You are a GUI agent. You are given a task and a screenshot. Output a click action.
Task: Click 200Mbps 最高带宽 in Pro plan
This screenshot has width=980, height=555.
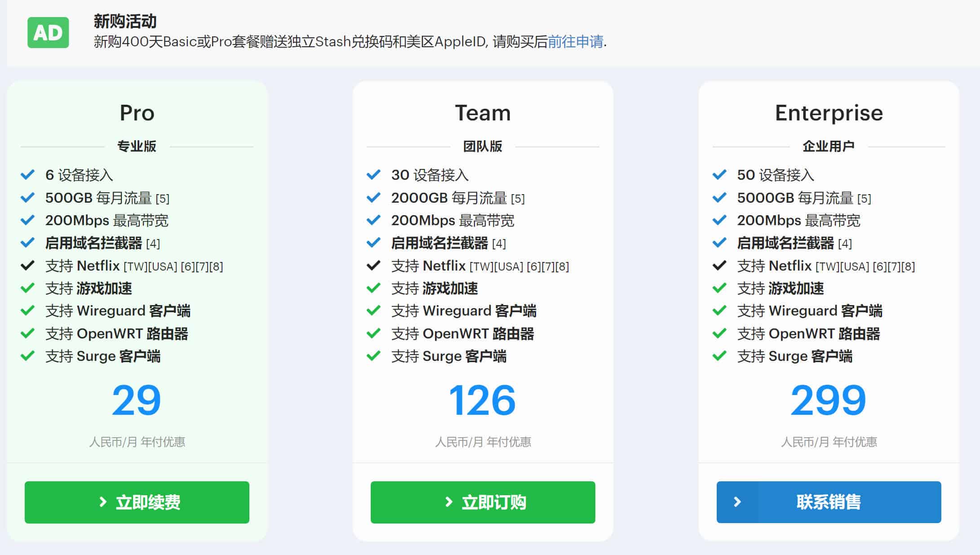click(107, 221)
